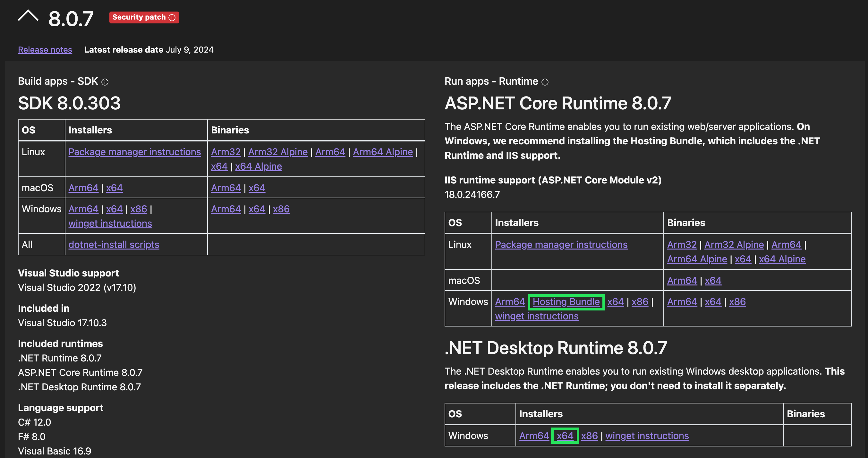868x458 pixels.
Task: Download ASP.NET Core Windows x86 installer
Action: tap(640, 301)
